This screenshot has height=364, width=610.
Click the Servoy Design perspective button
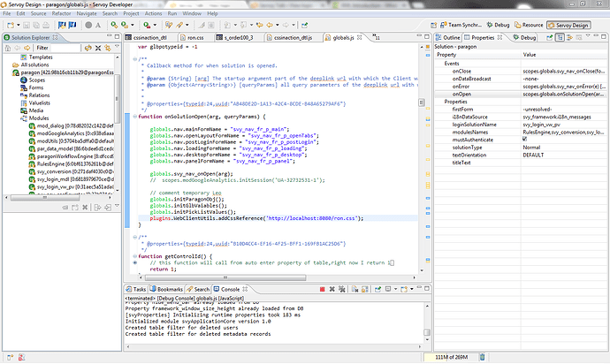coord(568,25)
